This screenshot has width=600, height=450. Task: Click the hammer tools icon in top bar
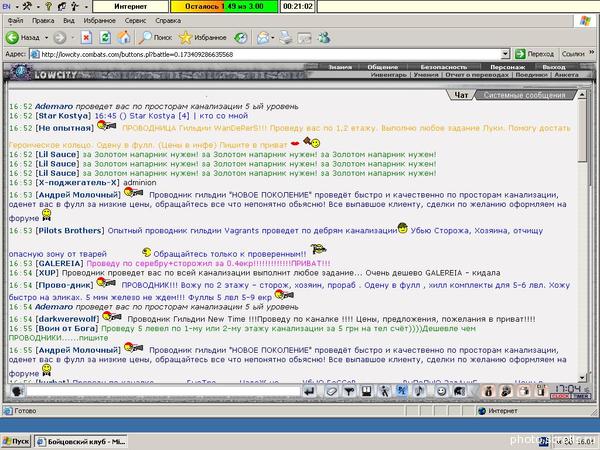pos(28,6)
